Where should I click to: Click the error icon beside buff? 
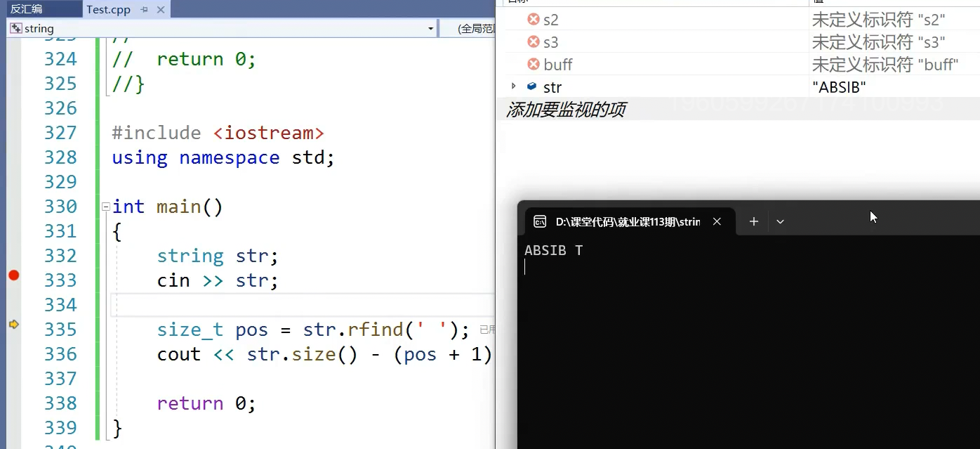point(534,65)
